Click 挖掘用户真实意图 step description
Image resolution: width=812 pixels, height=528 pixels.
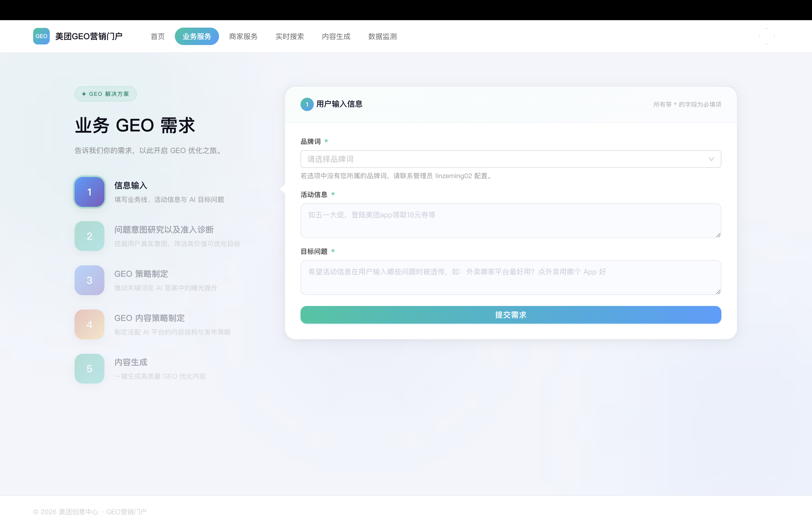tap(177, 244)
